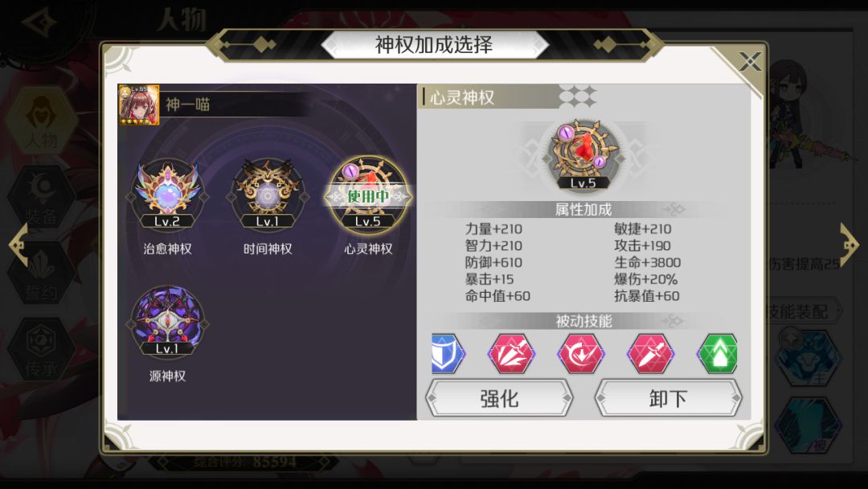Click the 卸下 unequip button
This screenshot has width=868, height=489.
[x=668, y=397]
